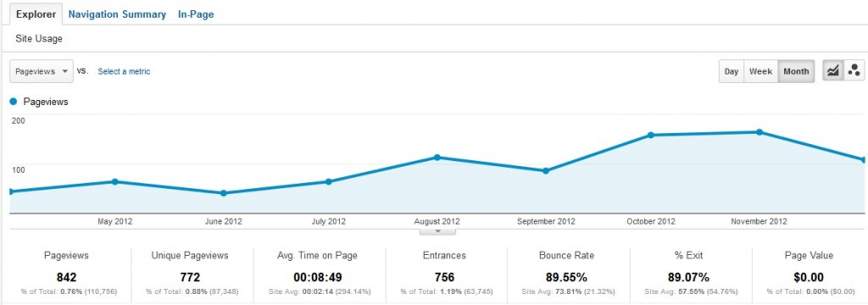Open the Pageviews metric dropdown

[x=42, y=71]
